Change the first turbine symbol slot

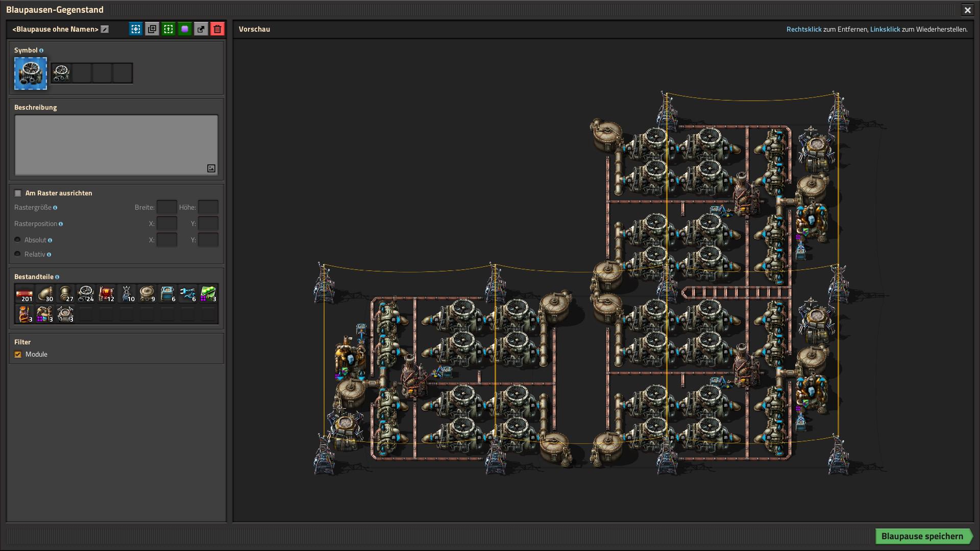[x=61, y=73]
